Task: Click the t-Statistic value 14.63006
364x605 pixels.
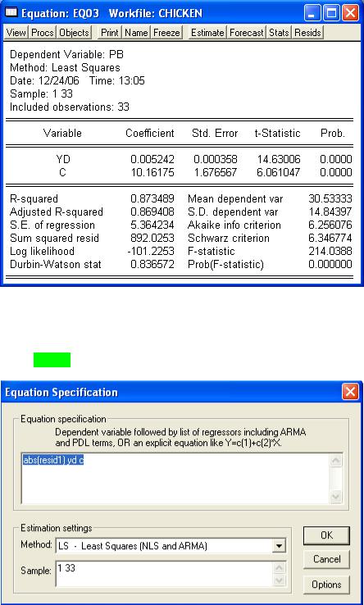Action: (278, 159)
